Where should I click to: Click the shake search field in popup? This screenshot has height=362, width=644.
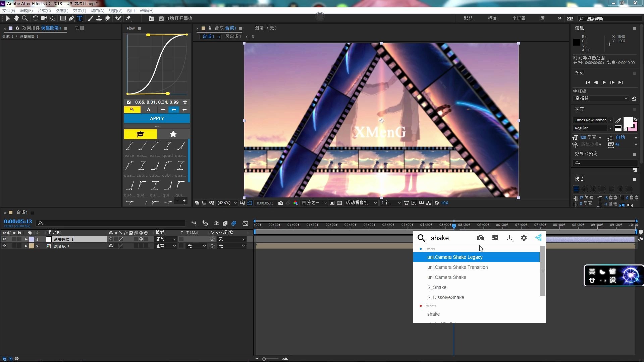click(451, 238)
